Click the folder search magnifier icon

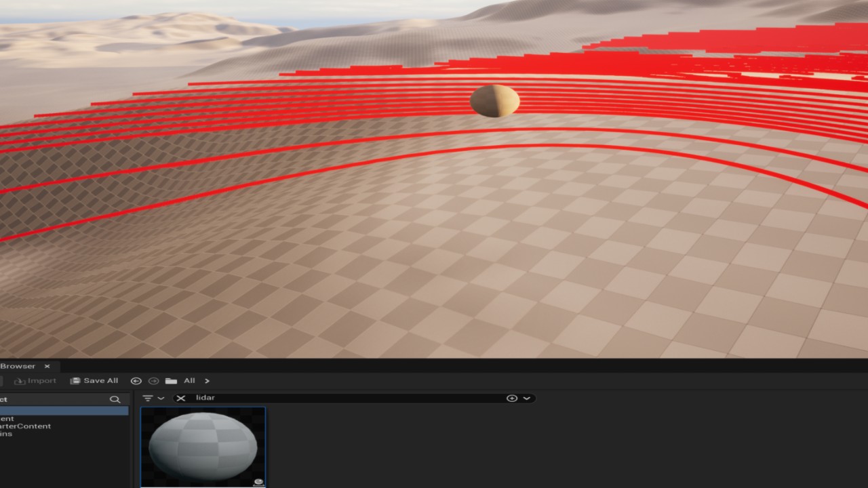point(115,400)
